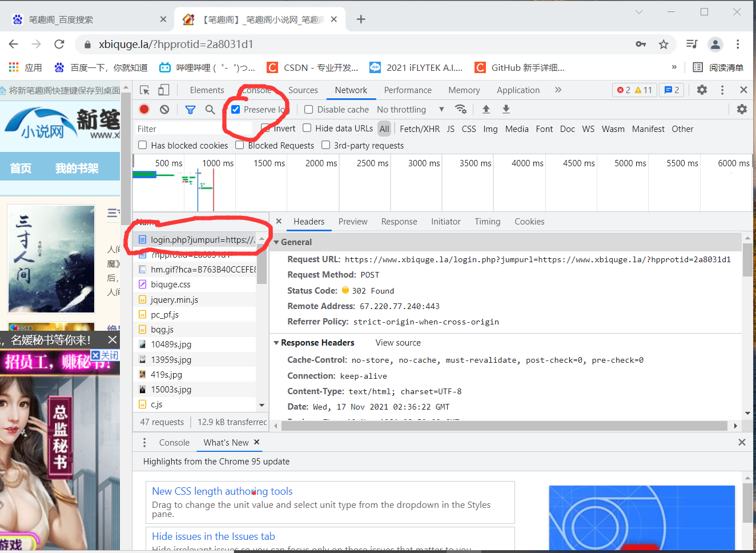The image size is (756, 553).
Task: Import HAR file upload icon
Action: click(486, 109)
